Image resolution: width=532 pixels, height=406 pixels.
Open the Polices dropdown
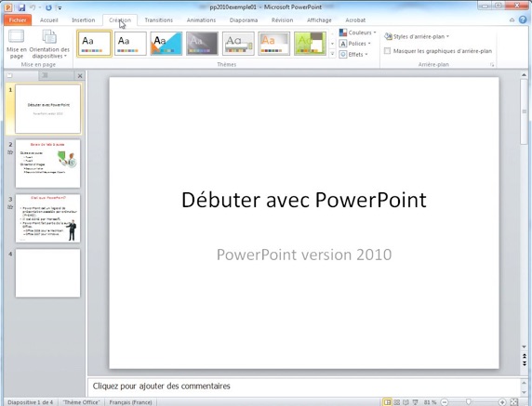click(x=355, y=44)
